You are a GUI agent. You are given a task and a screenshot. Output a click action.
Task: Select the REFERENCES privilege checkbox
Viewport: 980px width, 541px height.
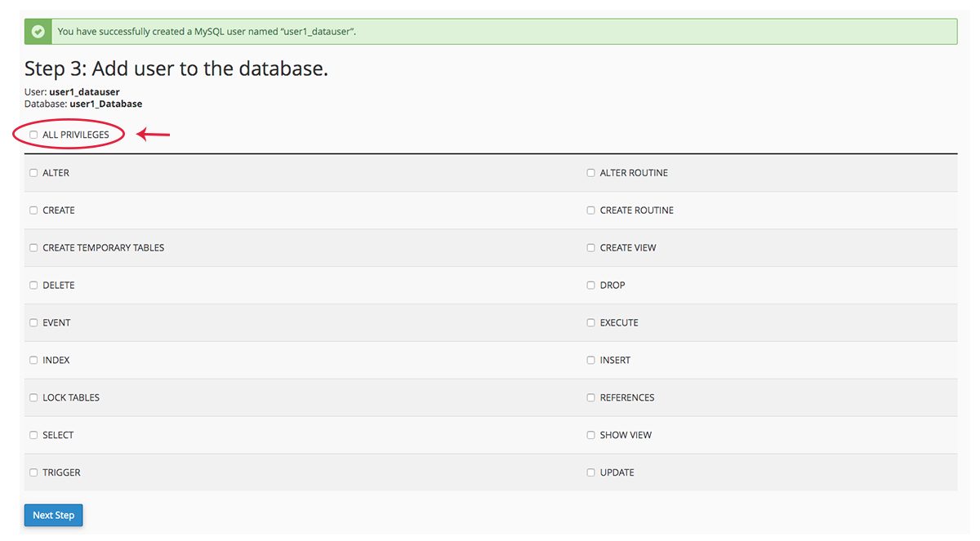(x=590, y=398)
